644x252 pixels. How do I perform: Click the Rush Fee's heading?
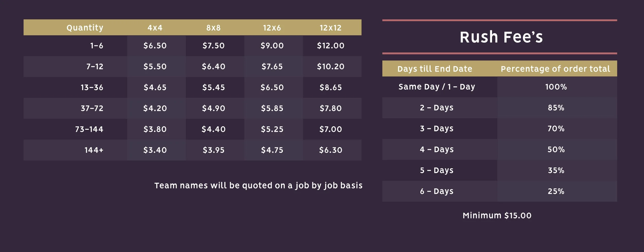click(501, 37)
